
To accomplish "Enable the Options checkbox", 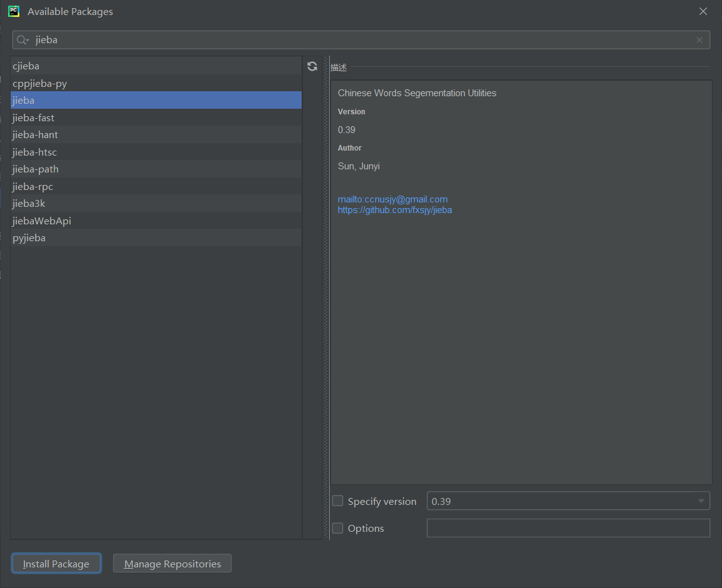I will click(337, 528).
